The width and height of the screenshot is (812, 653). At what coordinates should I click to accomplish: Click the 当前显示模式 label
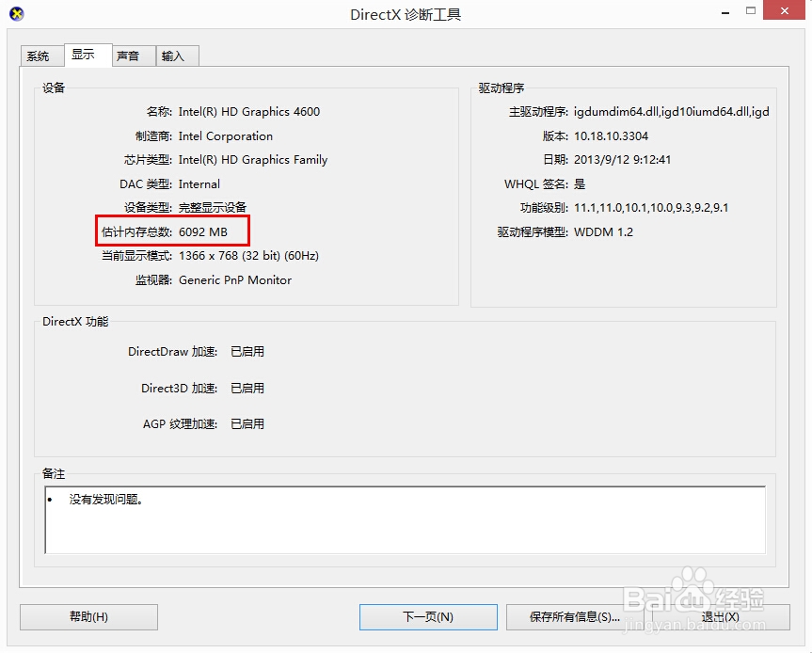136,256
